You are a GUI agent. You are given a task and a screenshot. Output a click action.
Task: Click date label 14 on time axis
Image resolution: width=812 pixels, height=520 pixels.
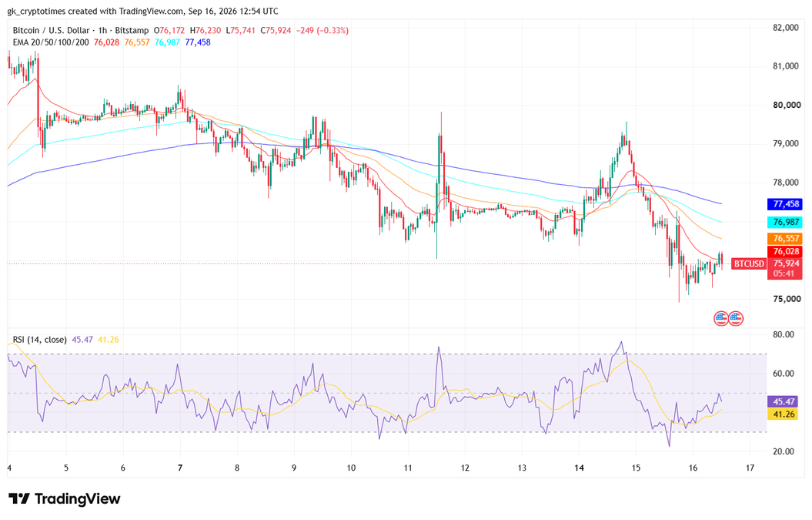coord(579,468)
